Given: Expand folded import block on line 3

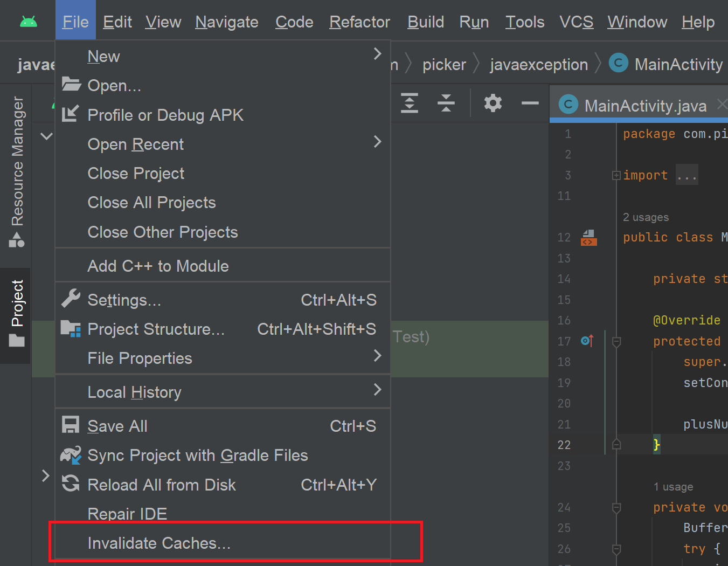Looking at the screenshot, I should [x=616, y=175].
